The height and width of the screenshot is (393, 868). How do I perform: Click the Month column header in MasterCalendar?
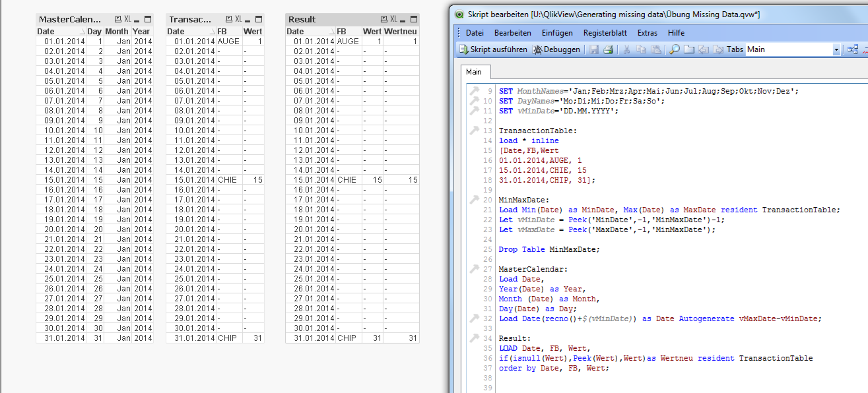[x=117, y=31]
